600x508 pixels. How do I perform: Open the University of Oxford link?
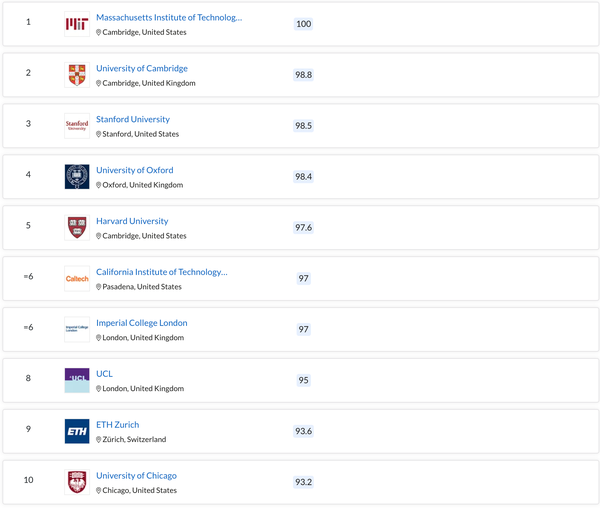(x=134, y=171)
